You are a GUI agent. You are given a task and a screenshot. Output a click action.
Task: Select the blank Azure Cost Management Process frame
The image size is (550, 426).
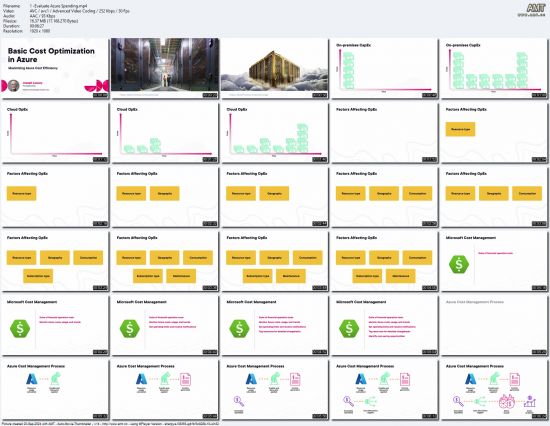pyautogui.click(x=495, y=325)
